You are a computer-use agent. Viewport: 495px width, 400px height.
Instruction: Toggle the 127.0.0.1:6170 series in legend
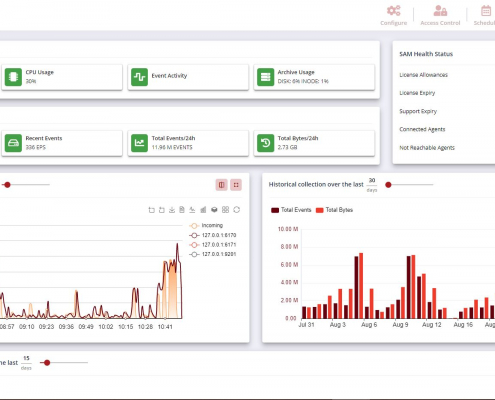213,235
